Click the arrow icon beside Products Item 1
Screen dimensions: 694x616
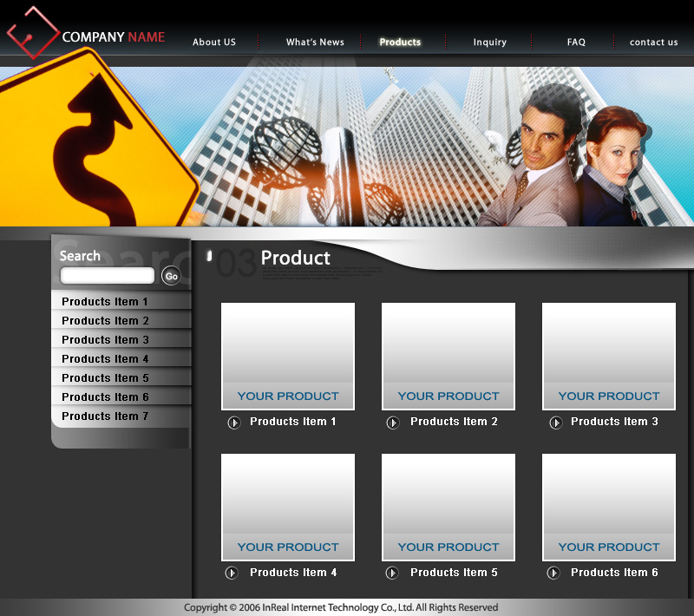(x=234, y=423)
